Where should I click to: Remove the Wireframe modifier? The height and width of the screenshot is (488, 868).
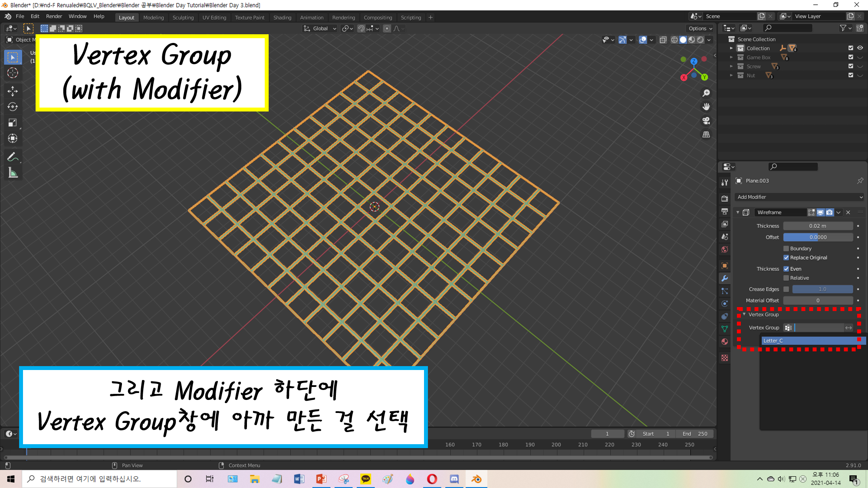pos(848,213)
